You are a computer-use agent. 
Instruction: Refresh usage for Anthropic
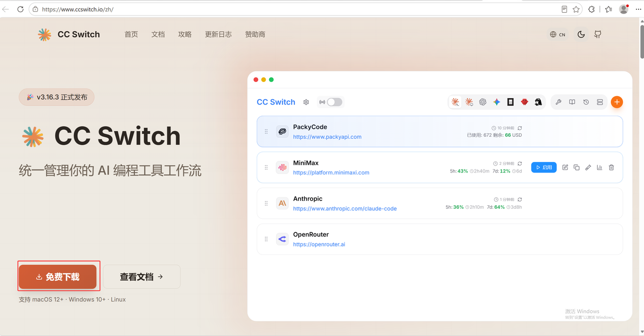(520, 200)
